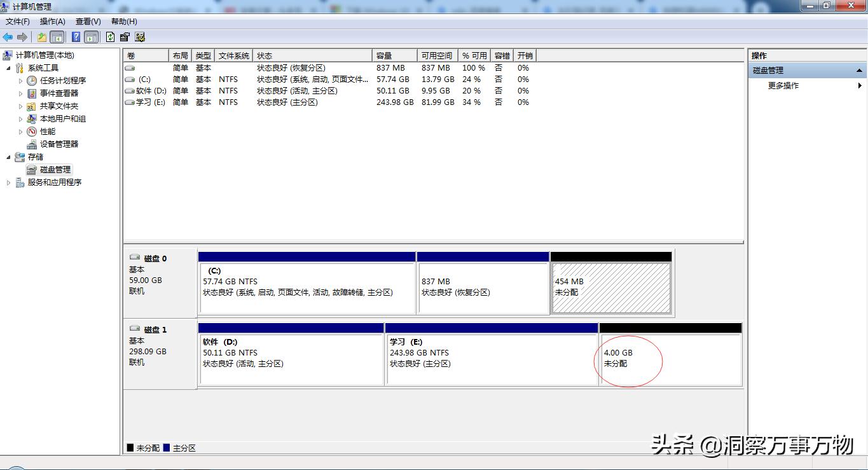This screenshot has width=868, height=470.
Task: Select the 学习 (E:) partition block
Action: coord(492,354)
